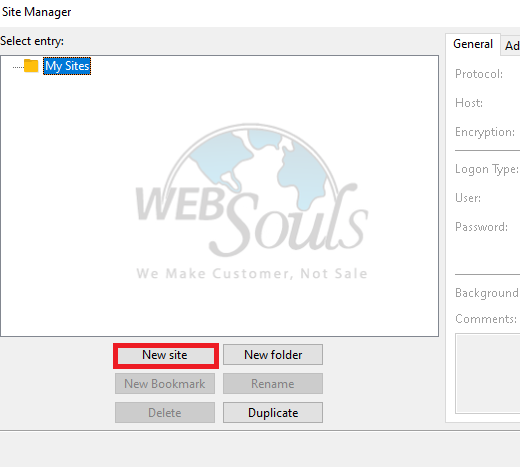This screenshot has height=467, width=520.
Task: Click the Encryption label
Action: coord(485,132)
